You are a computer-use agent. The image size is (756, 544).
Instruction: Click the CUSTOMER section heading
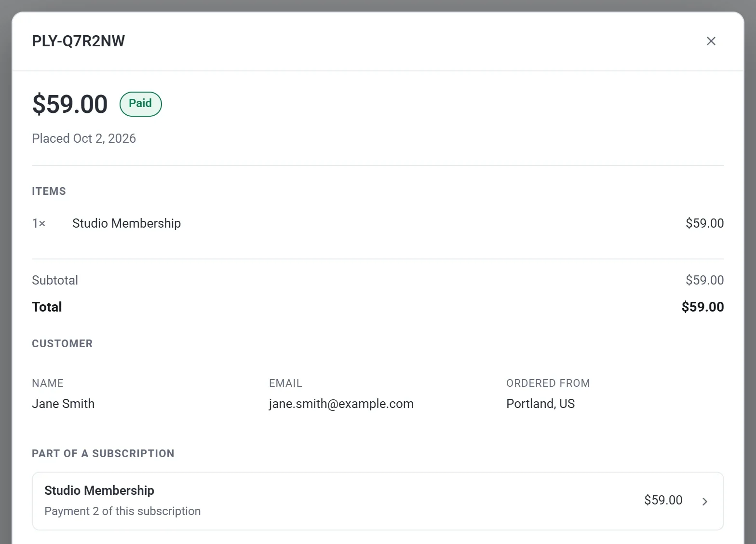[x=62, y=343]
